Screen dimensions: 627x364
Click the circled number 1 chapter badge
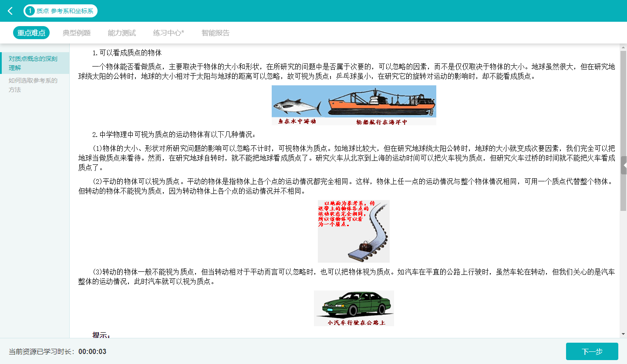tap(30, 11)
